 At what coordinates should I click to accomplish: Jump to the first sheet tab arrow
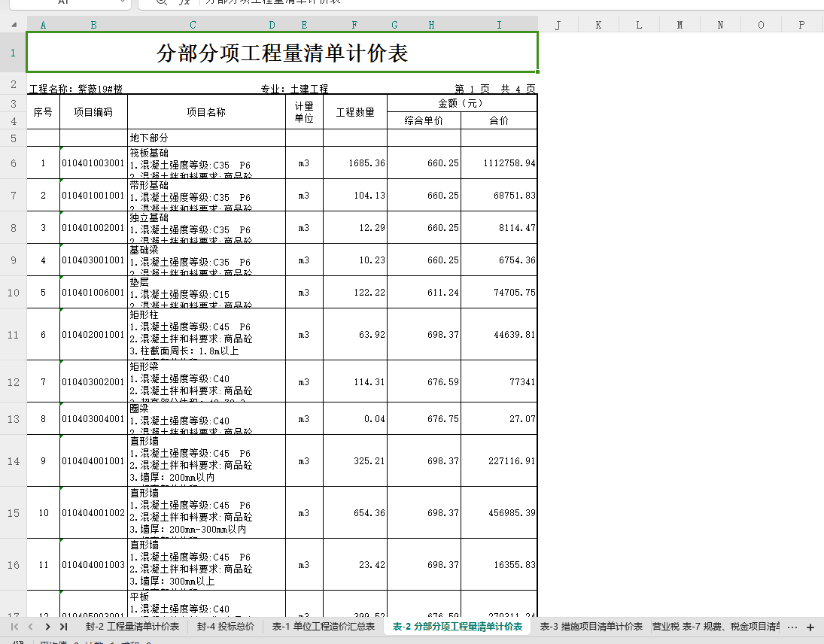[15, 626]
